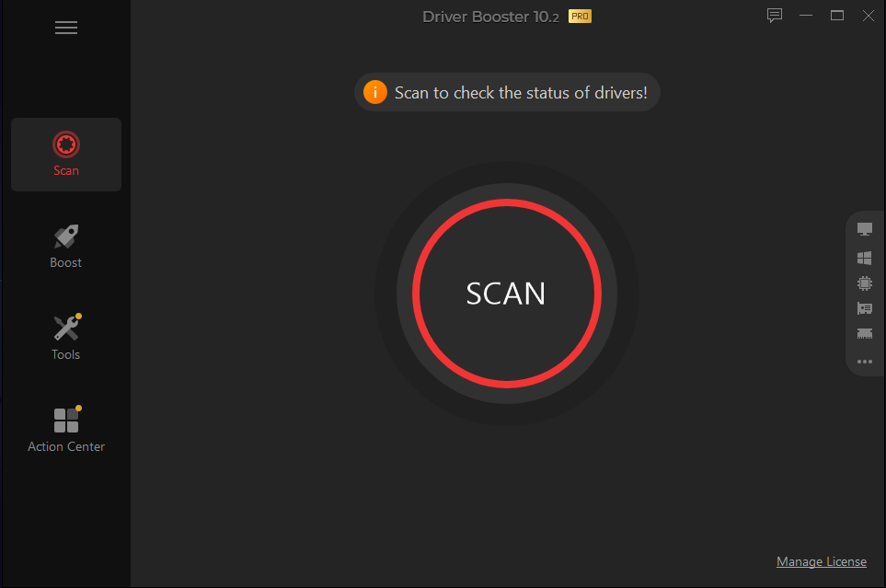The image size is (886, 588).
Task: Open the Manage License link
Action: click(821, 561)
